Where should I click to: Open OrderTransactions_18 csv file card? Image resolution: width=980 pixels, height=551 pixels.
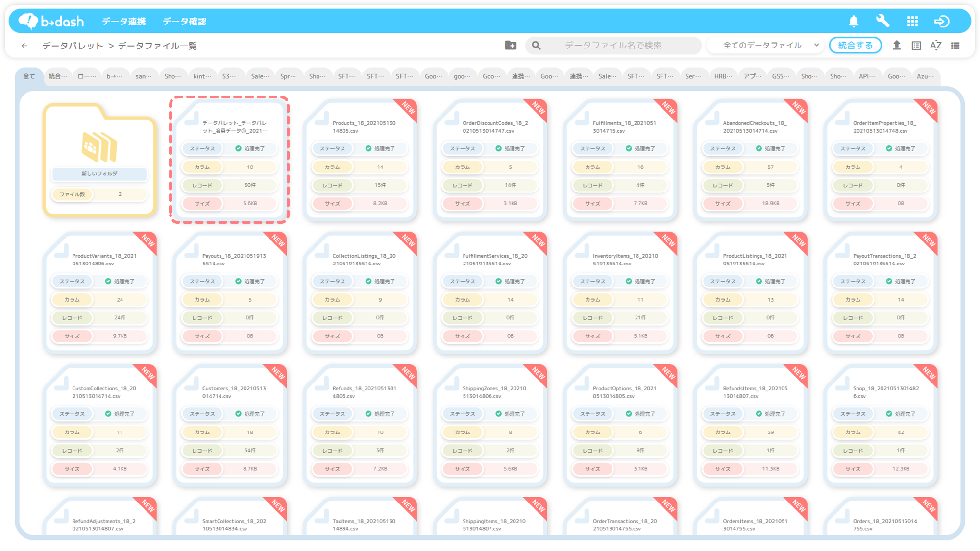(620, 517)
